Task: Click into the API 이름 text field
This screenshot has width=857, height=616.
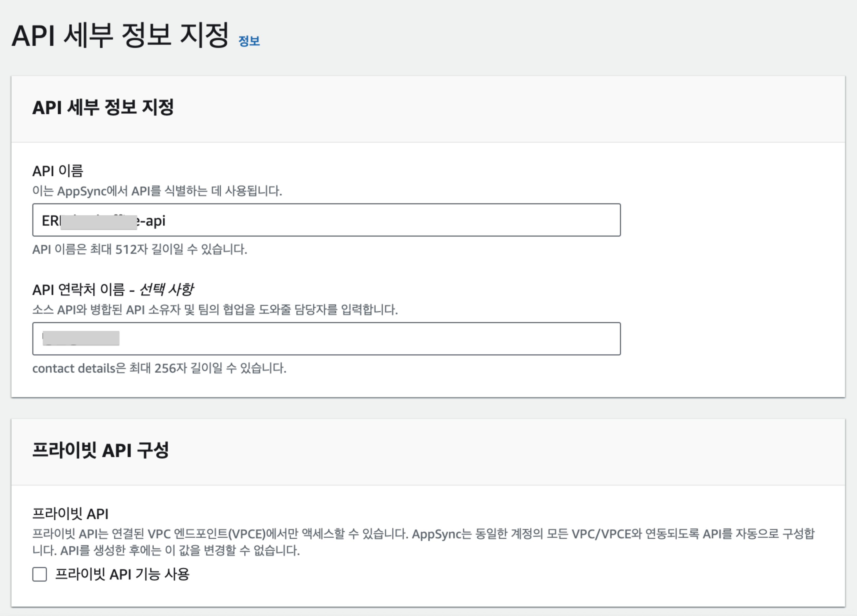Action: (378, 220)
